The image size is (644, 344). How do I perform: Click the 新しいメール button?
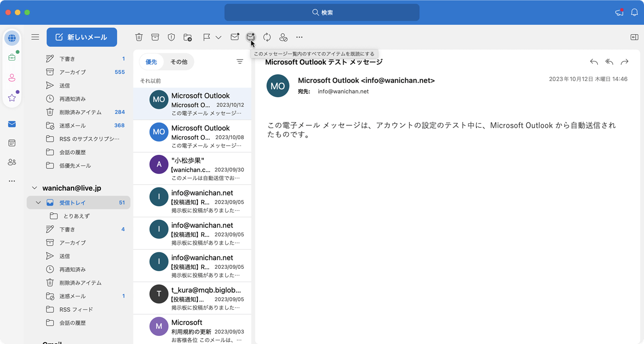point(82,37)
